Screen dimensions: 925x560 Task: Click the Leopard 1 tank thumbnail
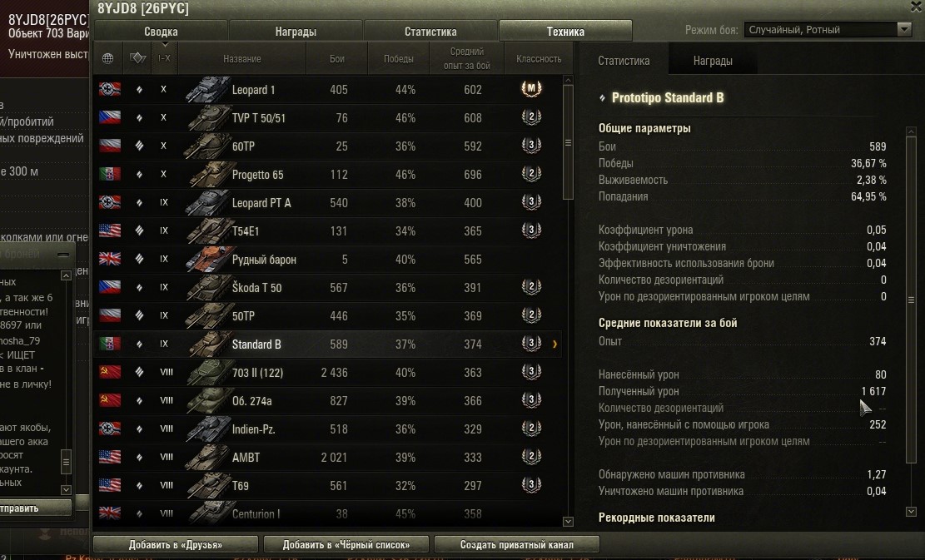tap(206, 90)
